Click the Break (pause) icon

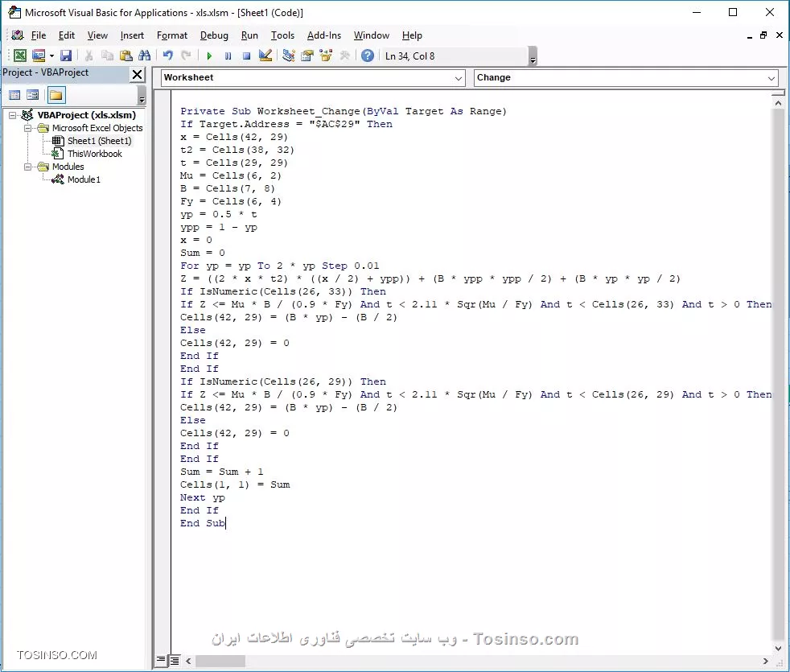(228, 56)
